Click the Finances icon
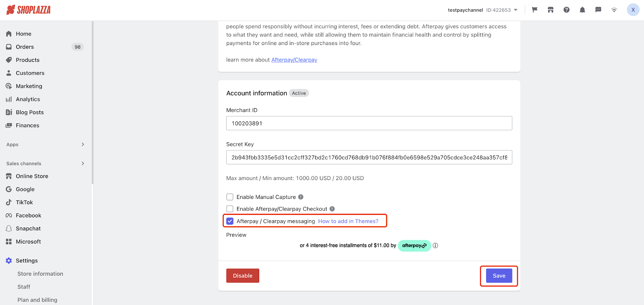Screen dimensions: 644x305 [x=9, y=125]
